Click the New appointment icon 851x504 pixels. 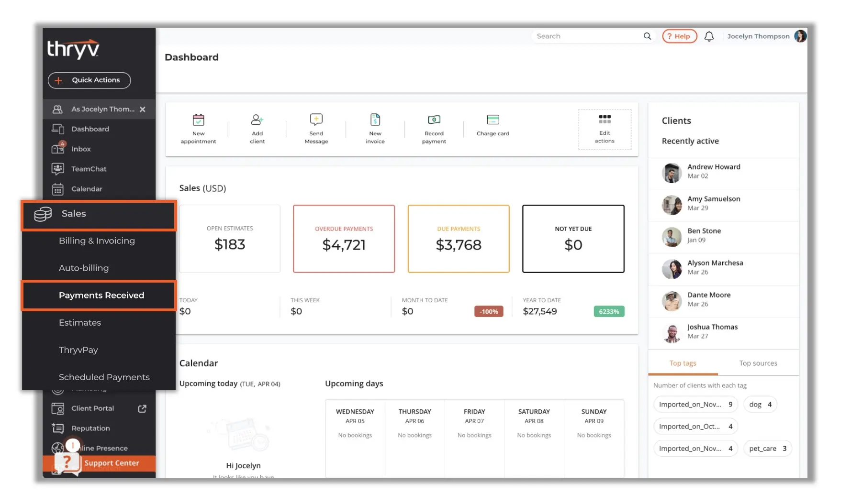click(198, 120)
